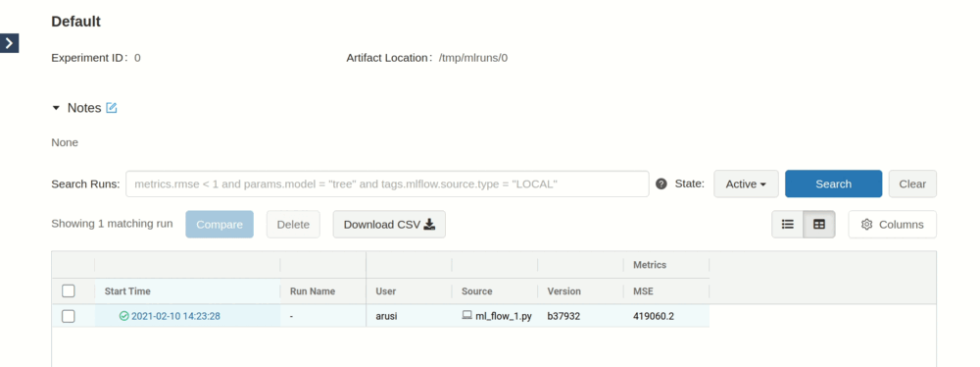
Task: Open the Active state dropdown
Action: [746, 184]
